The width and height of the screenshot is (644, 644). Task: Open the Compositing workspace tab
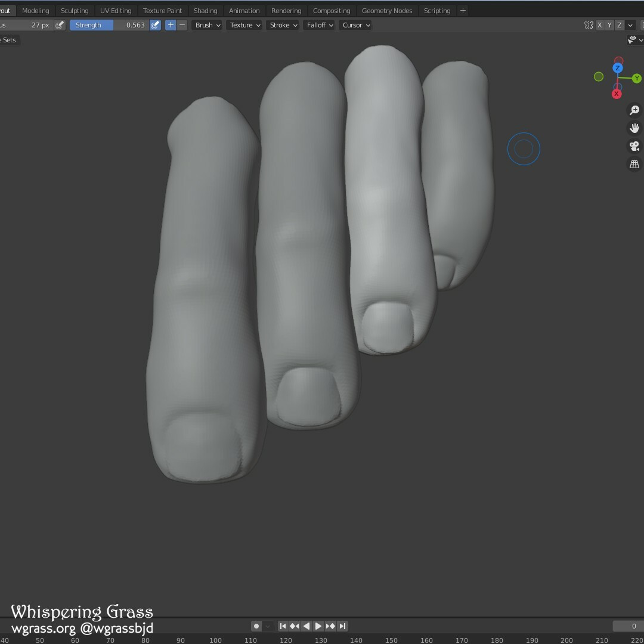click(332, 11)
